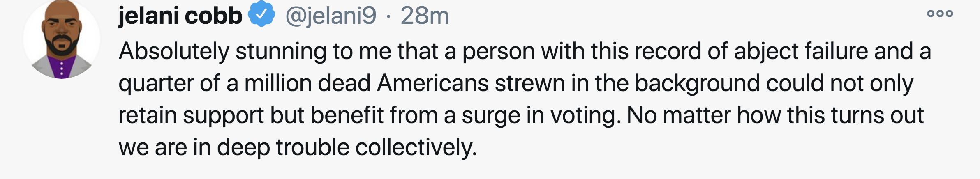Image resolution: width=980 pixels, height=179 pixels.
Task: Open jelani cobb's profile picture
Action: tap(62, 39)
